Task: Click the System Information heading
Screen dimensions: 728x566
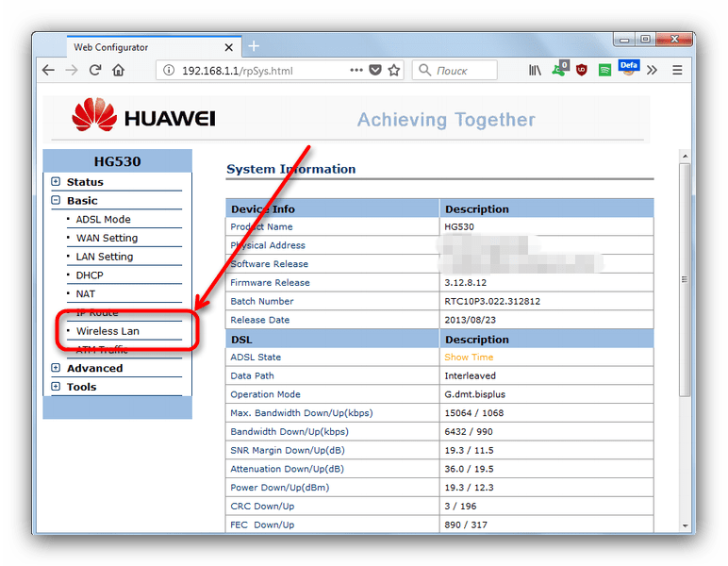Action: point(291,169)
